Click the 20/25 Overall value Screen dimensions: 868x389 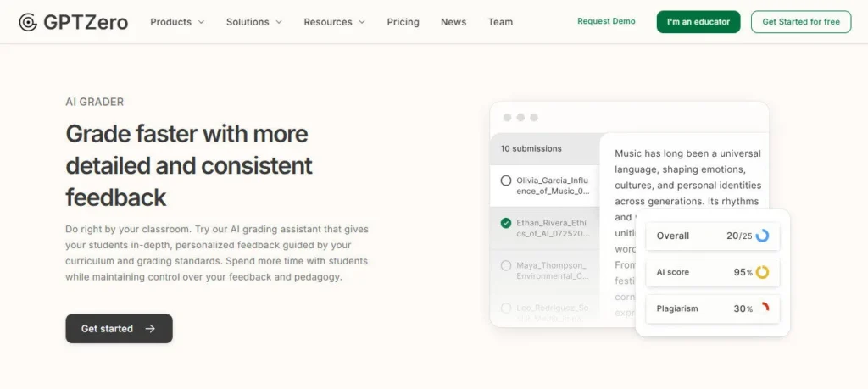[x=739, y=236]
